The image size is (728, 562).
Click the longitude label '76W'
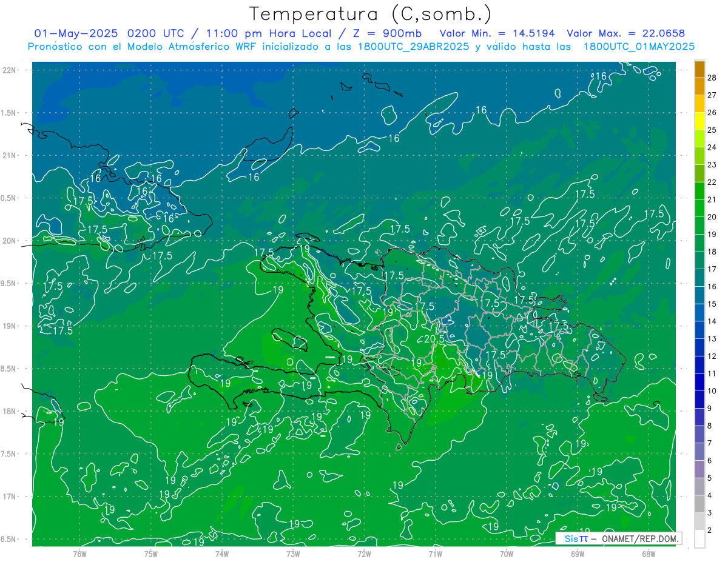point(79,554)
